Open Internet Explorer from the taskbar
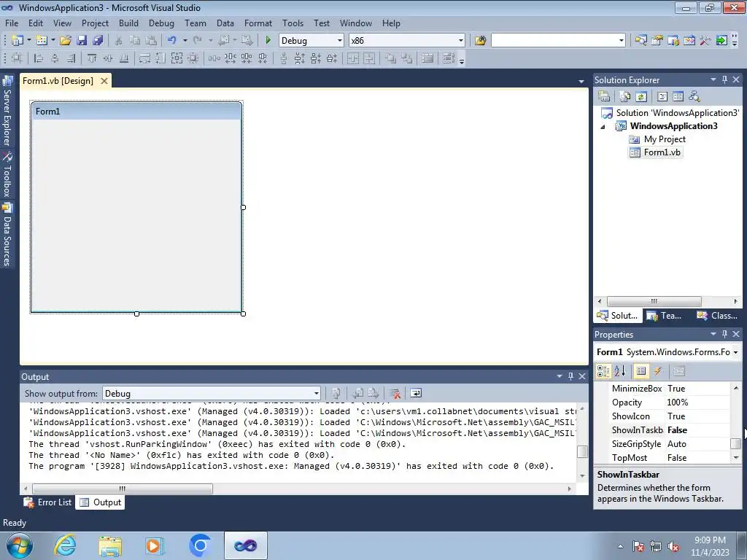The width and height of the screenshot is (747, 560). (x=65, y=545)
